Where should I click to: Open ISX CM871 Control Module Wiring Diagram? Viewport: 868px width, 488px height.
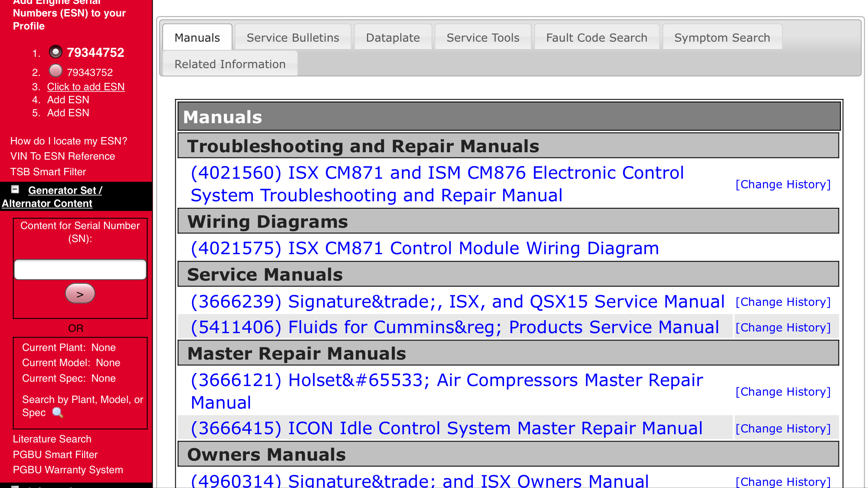pyautogui.click(x=425, y=249)
